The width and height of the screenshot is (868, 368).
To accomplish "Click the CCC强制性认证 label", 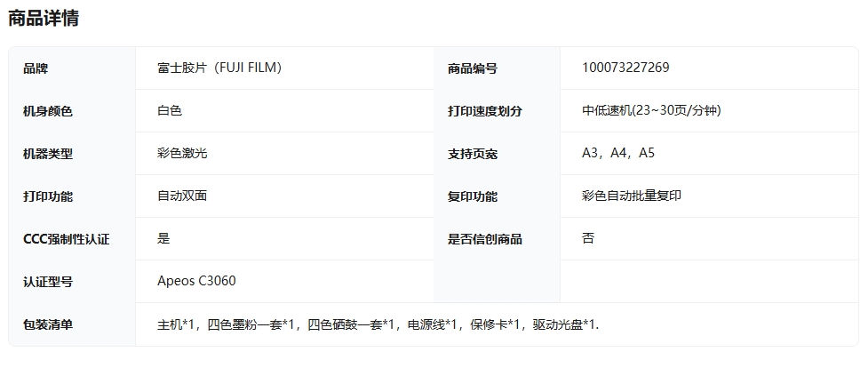I will click(x=66, y=239).
